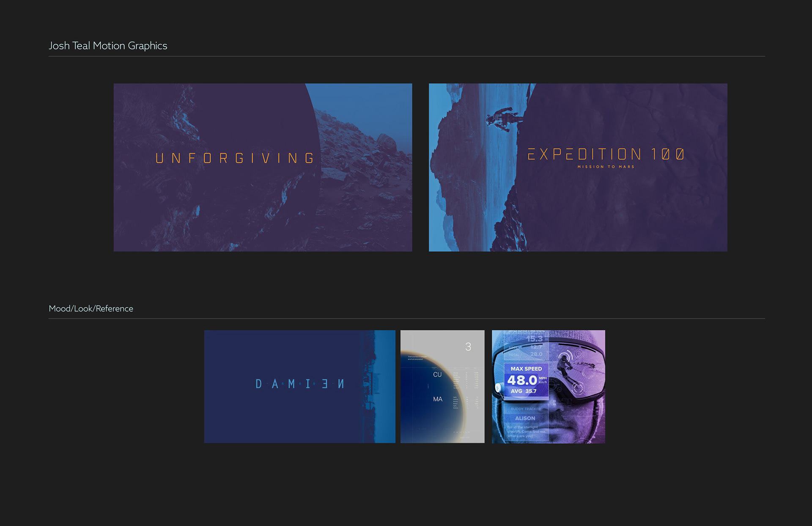Click the AVG 35.7 reading
The height and width of the screenshot is (526, 812).
coord(524,391)
